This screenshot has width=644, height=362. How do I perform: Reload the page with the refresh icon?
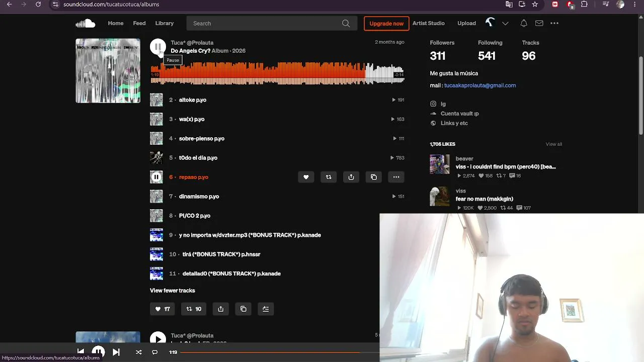click(38, 5)
